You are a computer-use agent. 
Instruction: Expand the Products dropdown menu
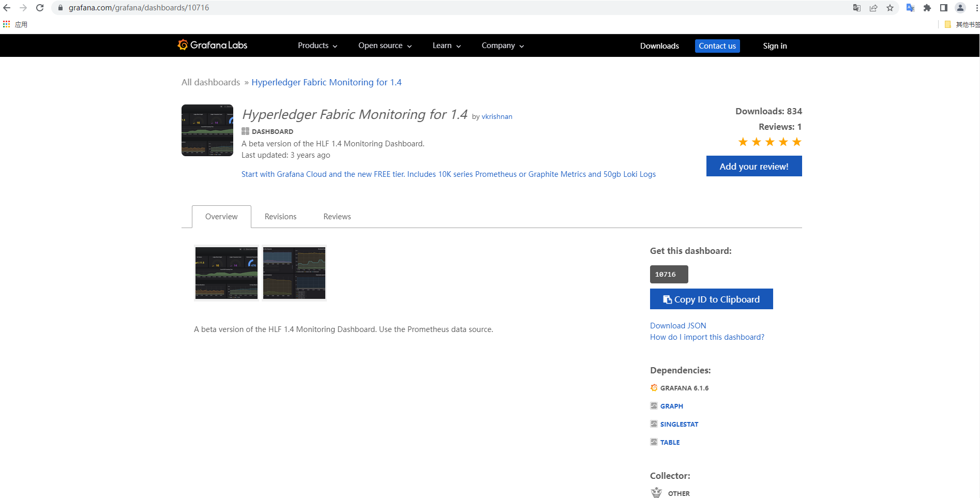(x=318, y=46)
